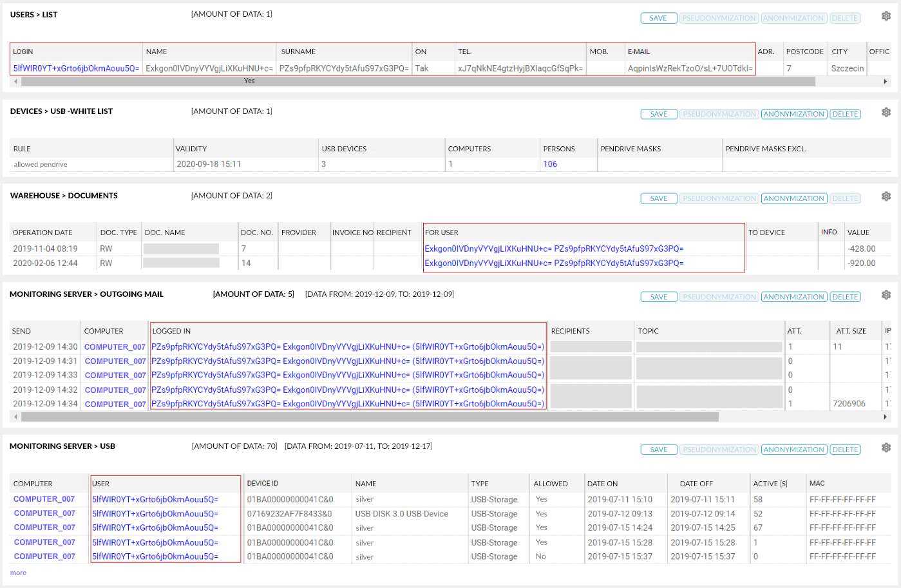Click the OPERATION DATE column header
Image resolution: width=901 pixels, height=588 pixels.
pyautogui.click(x=43, y=232)
